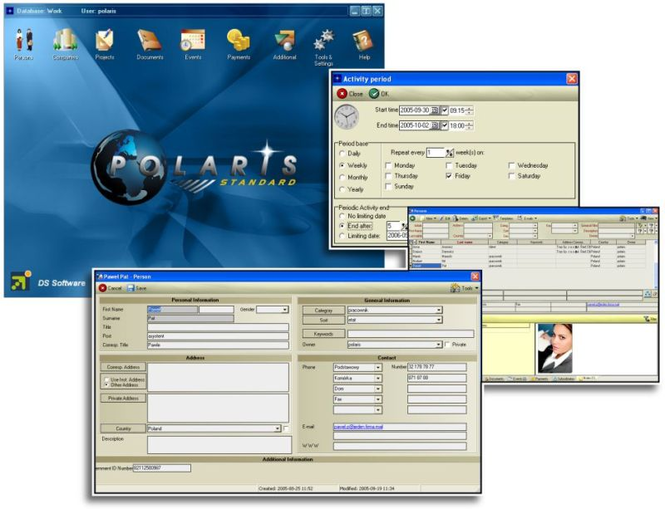Open the Events calendar icon
Viewport: 665px width, 509px height.
(193, 40)
